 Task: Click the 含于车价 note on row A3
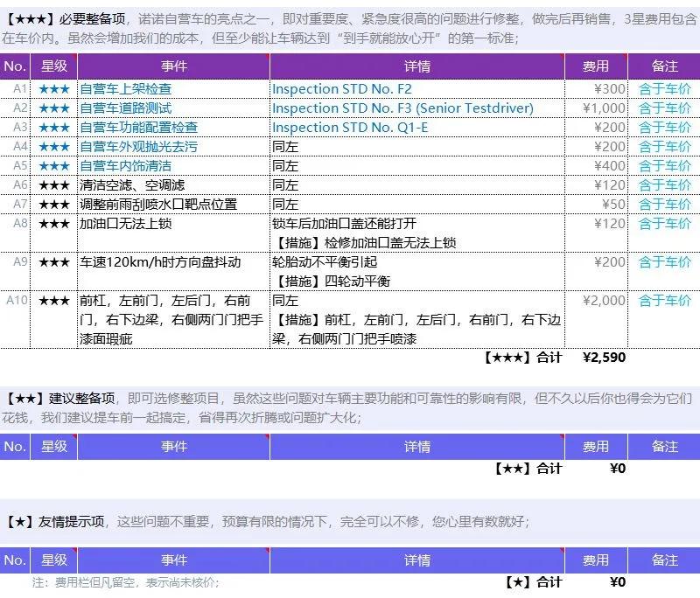click(664, 127)
